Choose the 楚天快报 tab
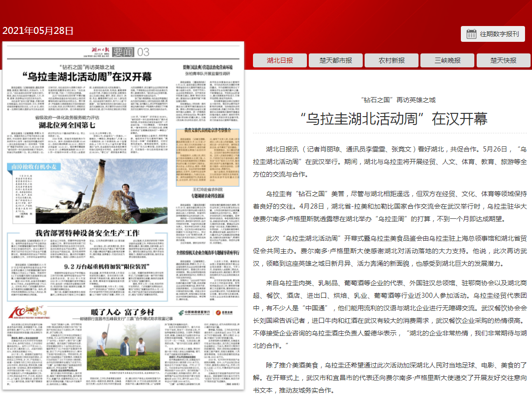532x400 pixels. [503, 60]
